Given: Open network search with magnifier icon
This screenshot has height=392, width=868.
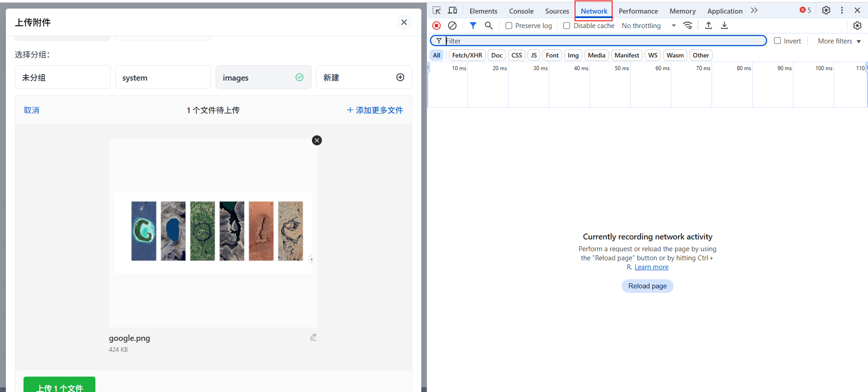Looking at the screenshot, I should [489, 25].
